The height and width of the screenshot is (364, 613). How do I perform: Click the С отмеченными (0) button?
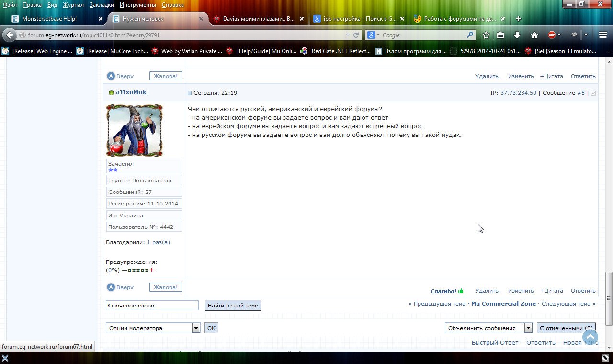[566, 328]
